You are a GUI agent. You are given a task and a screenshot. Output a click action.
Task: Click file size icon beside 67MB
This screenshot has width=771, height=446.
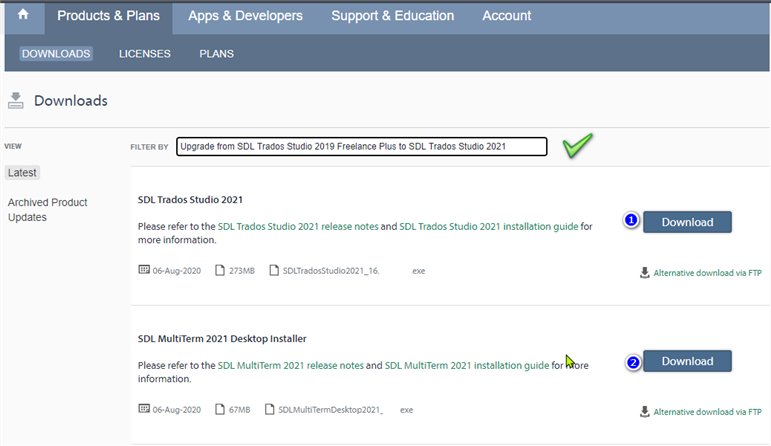click(220, 410)
